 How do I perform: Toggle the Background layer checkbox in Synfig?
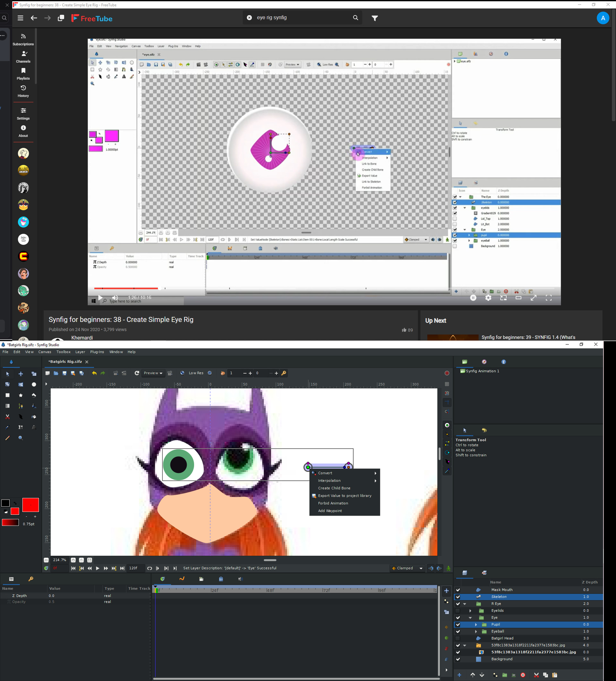point(458,659)
